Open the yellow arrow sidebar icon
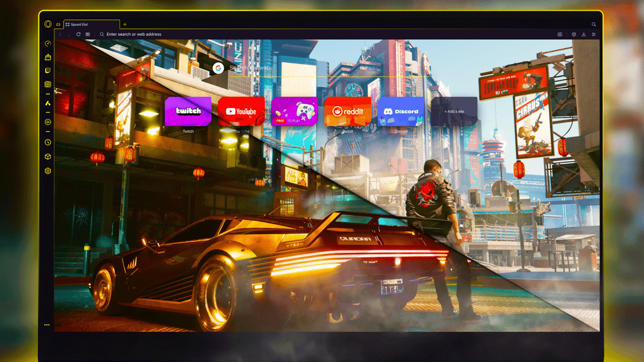This screenshot has height=362, width=644. coord(48,103)
